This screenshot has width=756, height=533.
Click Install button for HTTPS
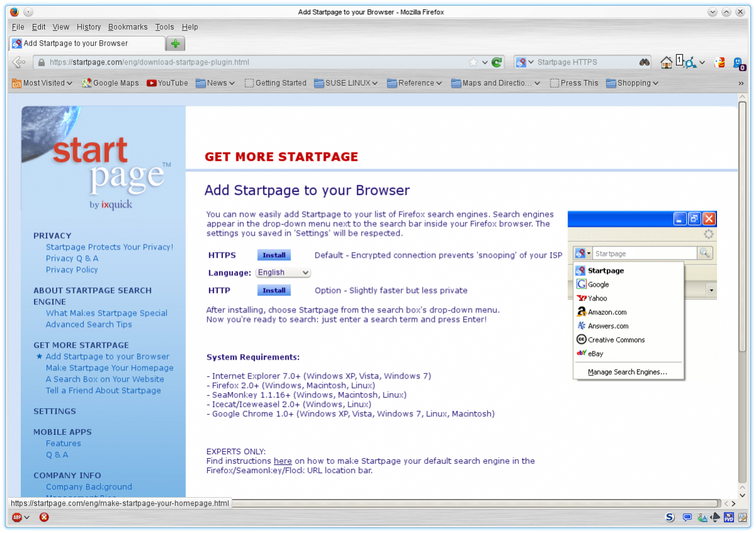(x=274, y=255)
